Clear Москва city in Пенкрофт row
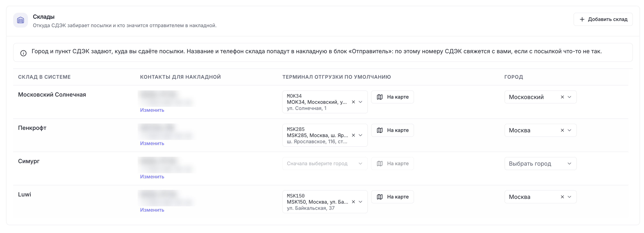The height and width of the screenshot is (233, 644). (x=562, y=130)
